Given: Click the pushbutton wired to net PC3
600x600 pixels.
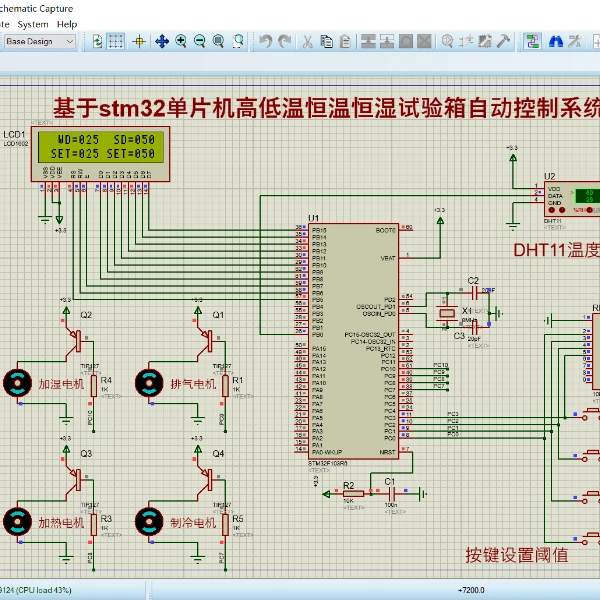Looking at the screenshot, I should (590, 414).
